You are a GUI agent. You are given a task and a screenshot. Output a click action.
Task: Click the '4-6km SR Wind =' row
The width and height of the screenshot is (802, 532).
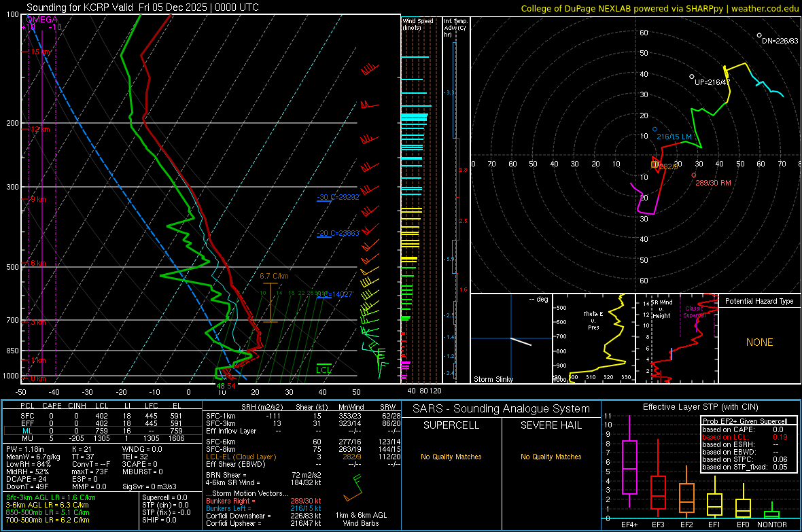pyautogui.click(x=264, y=482)
